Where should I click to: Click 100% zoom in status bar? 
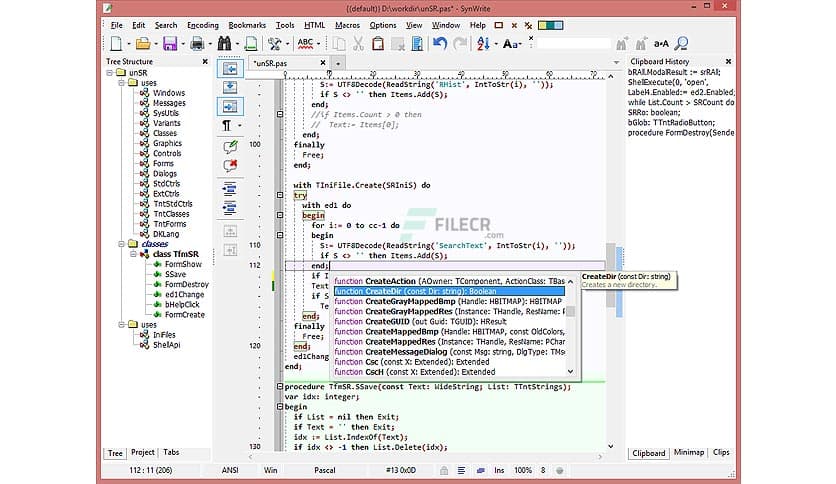click(522, 470)
